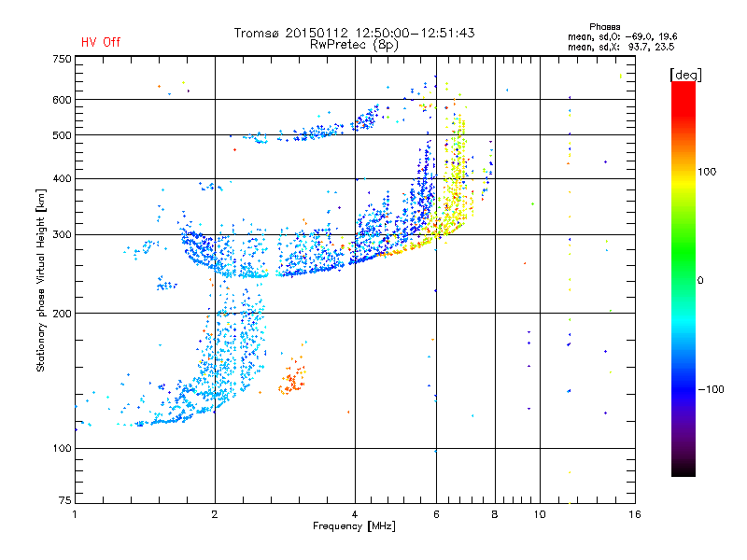This screenshot has height=560, width=747.
Task: Click the 'Frequency [MHz]' axis label
Action: click(354, 526)
